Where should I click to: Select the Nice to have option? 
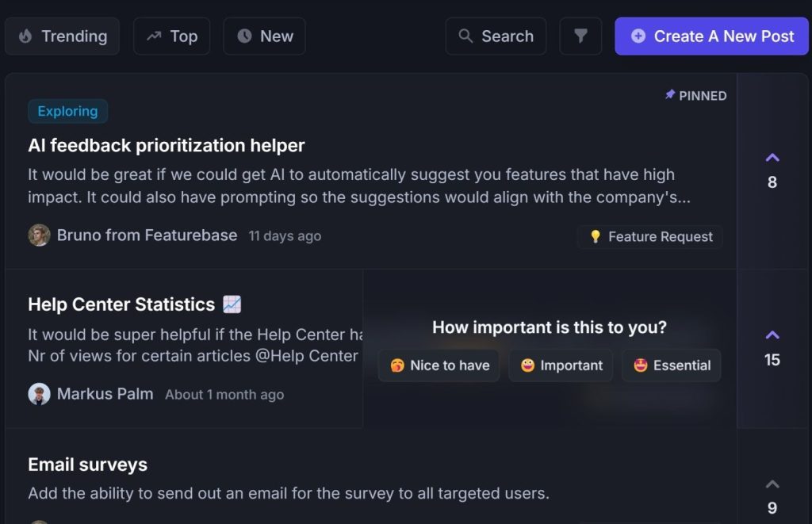[439, 365]
